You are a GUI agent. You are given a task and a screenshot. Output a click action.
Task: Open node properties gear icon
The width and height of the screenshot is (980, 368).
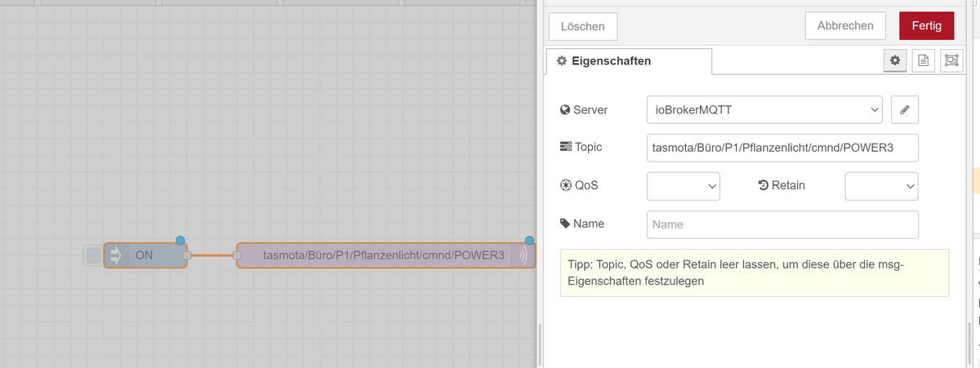(x=895, y=60)
